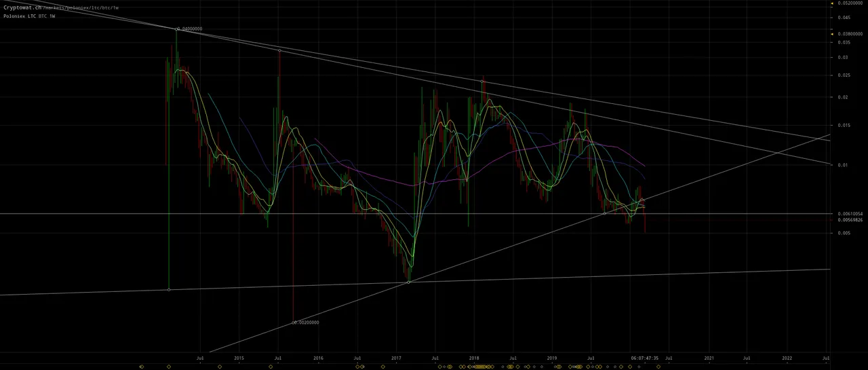Click the 06:07:47:35 candle countdown timer
Image resolution: width=868 pixels, height=370 pixels.
tap(644, 357)
